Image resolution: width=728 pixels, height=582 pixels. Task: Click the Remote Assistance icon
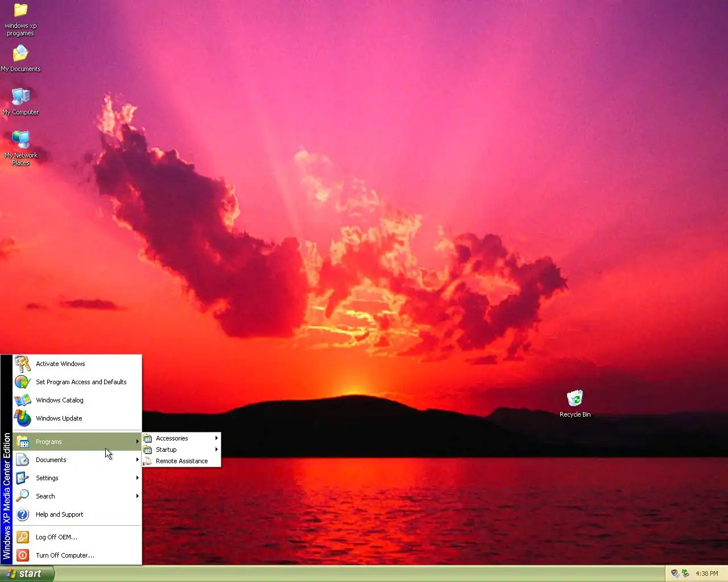148,461
